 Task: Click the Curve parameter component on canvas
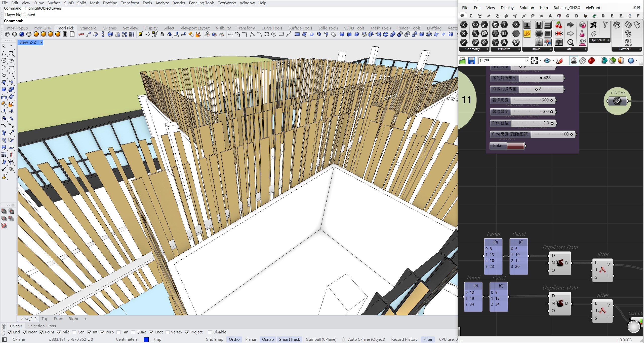click(x=617, y=101)
